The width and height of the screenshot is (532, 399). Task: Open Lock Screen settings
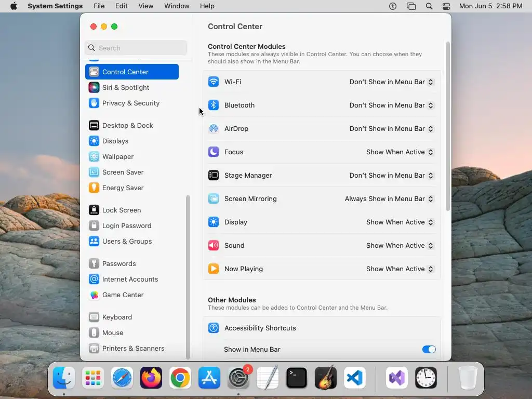tap(131, 210)
